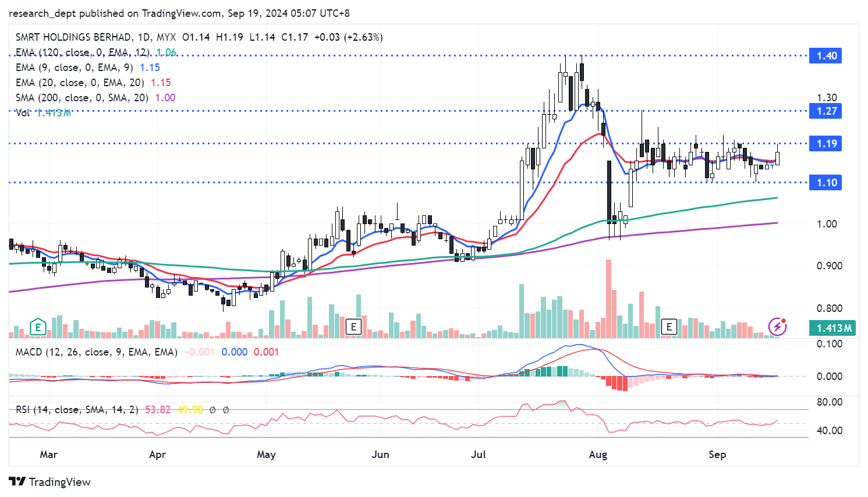
Task: Select the 1.27 horizontal line price label
Action: (x=826, y=111)
